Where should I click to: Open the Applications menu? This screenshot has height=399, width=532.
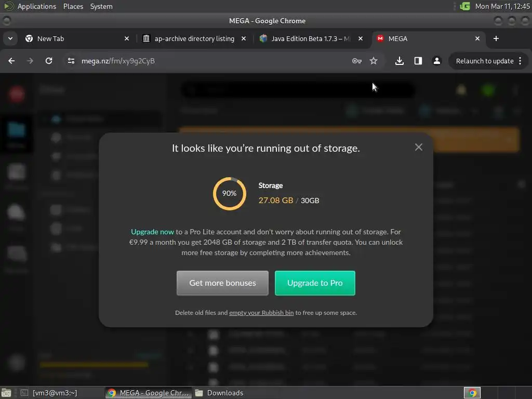[x=37, y=6]
